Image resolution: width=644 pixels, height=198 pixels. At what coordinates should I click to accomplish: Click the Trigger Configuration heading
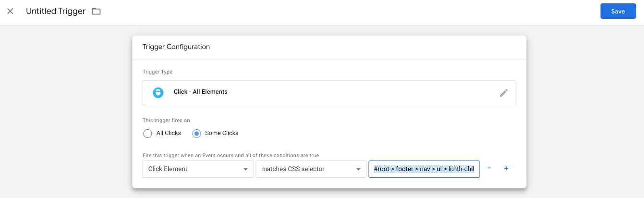click(176, 47)
